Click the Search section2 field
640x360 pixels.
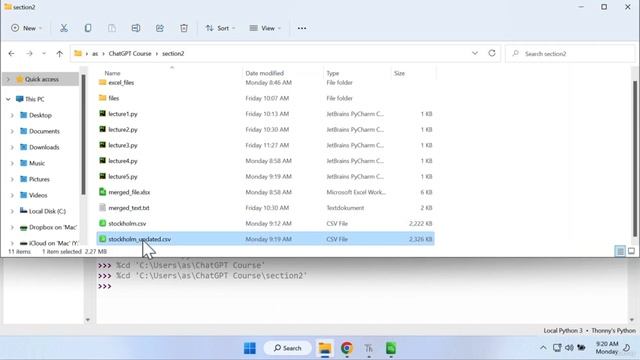570,53
